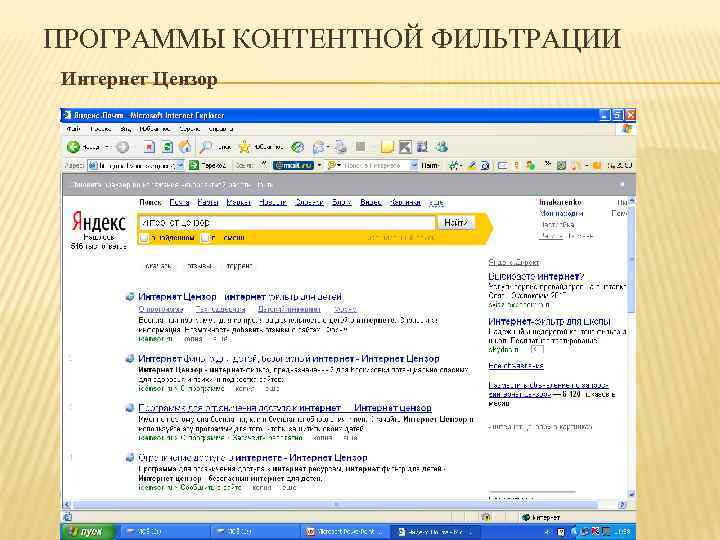Viewport: 720px width, 540px height.
Task: Click the Пуск start button
Action: pyautogui.click(x=87, y=532)
